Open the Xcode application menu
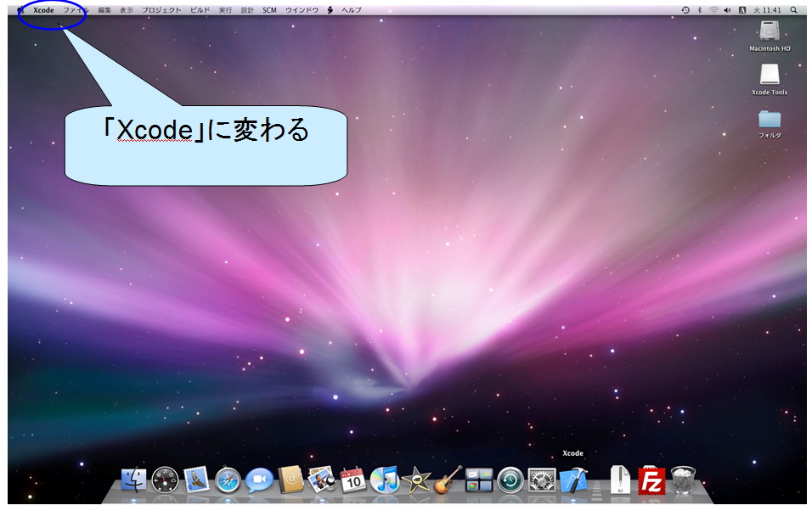 tap(43, 10)
